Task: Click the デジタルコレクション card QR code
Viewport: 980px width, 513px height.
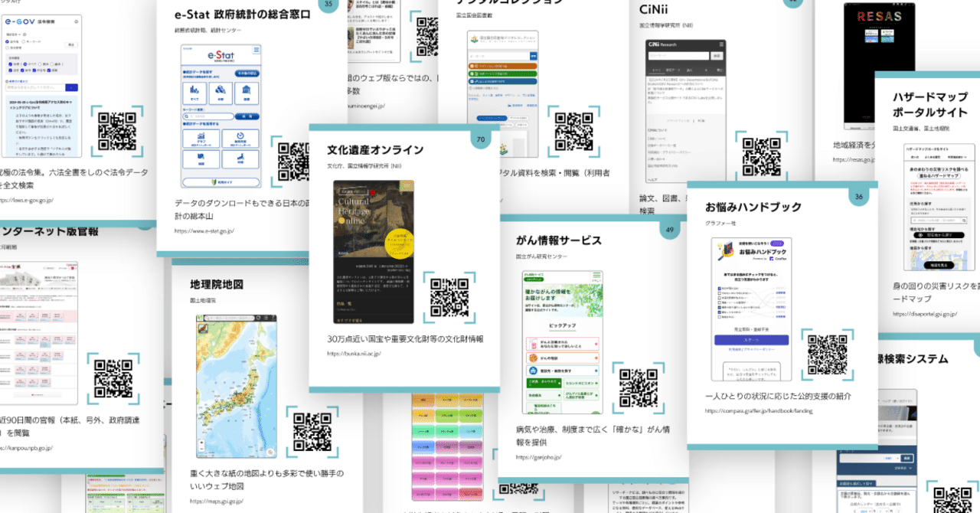Action: (x=574, y=133)
